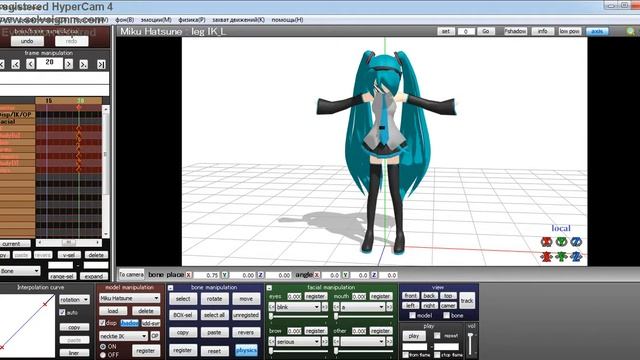Click the bone place X field 0.75

[x=206, y=275]
